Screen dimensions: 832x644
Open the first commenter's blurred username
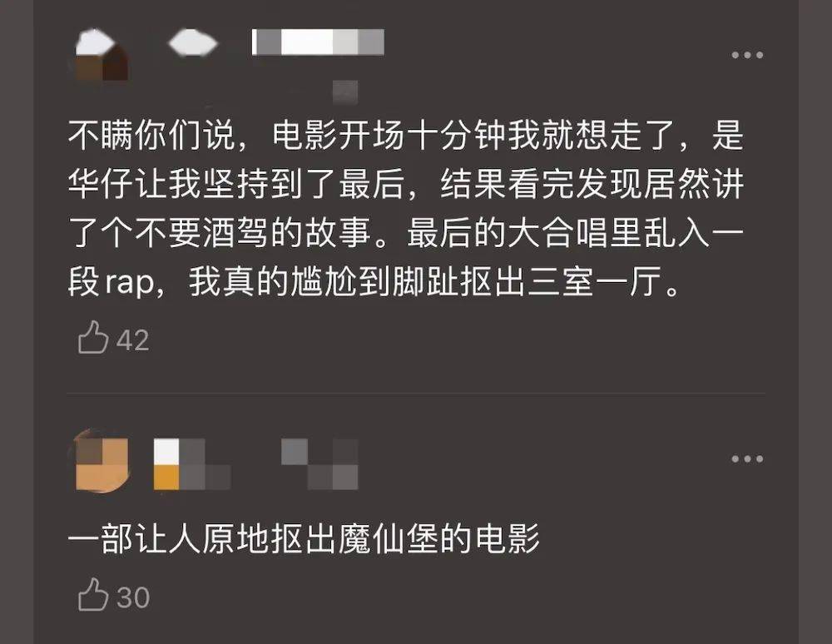[x=318, y=42]
